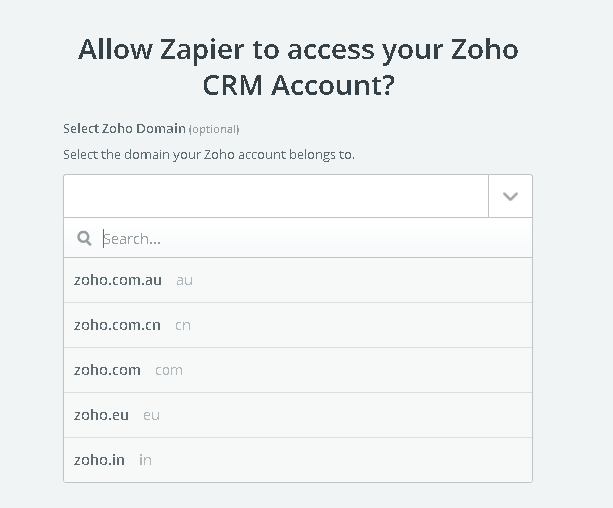The height and width of the screenshot is (508, 613).
Task: Click the gray "eu" suffix label
Action: tap(151, 415)
